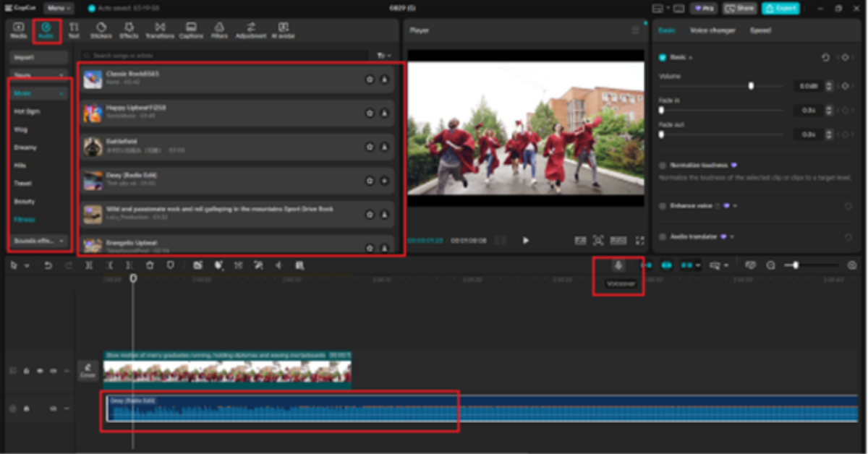Collapse the Music category expander
868x454 pixels.
(61, 94)
